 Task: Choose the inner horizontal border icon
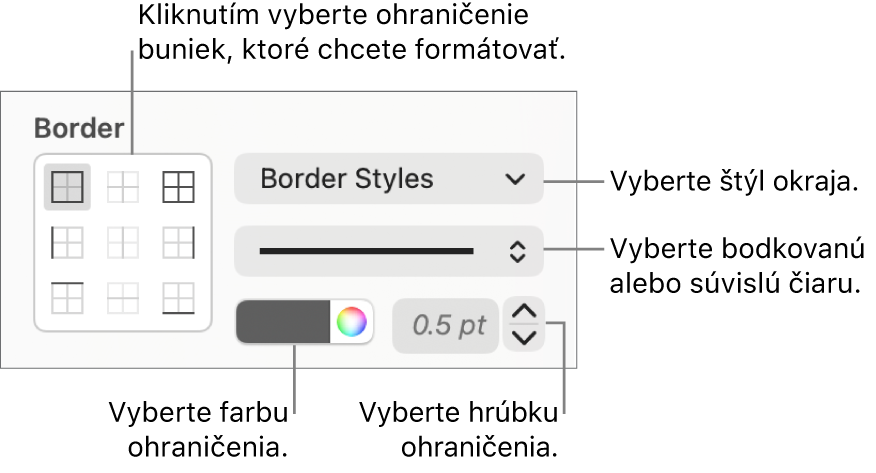(123, 298)
